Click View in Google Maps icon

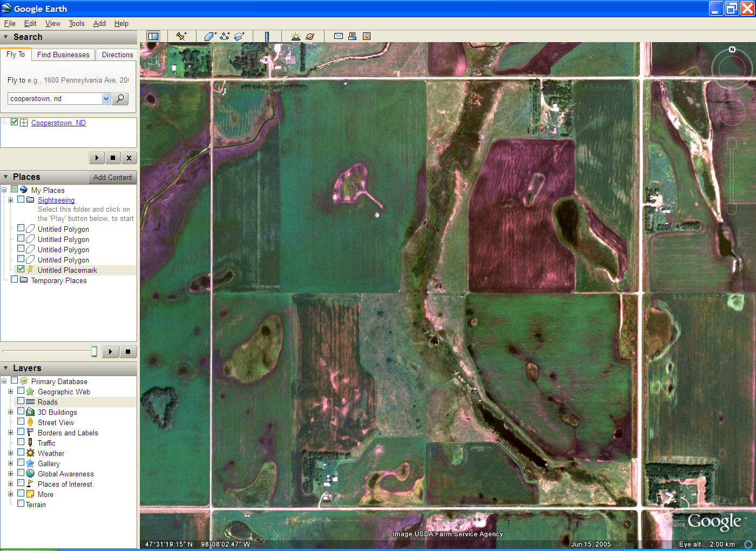(x=367, y=36)
